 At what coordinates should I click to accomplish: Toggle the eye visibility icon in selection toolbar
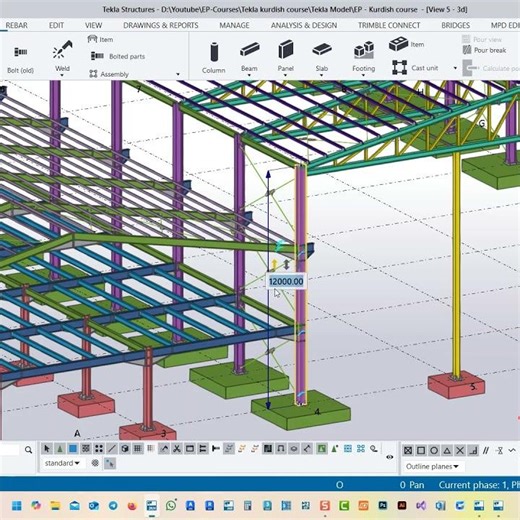(389, 457)
